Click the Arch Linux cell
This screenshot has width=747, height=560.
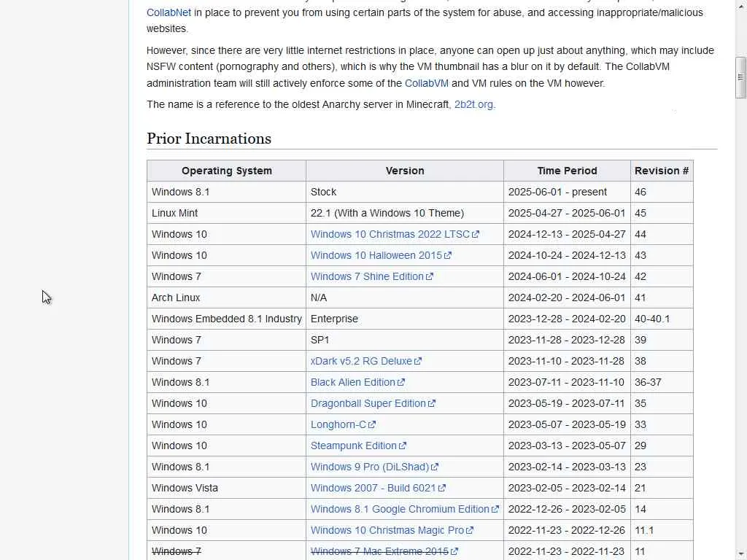coord(227,297)
